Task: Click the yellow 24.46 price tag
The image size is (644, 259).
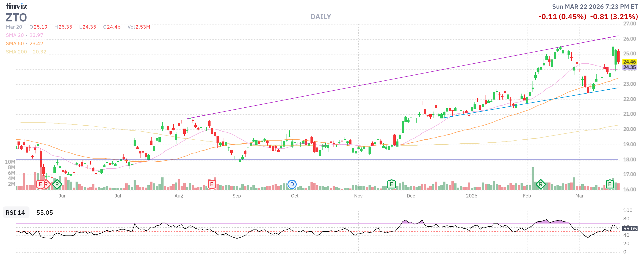Action: [x=629, y=62]
